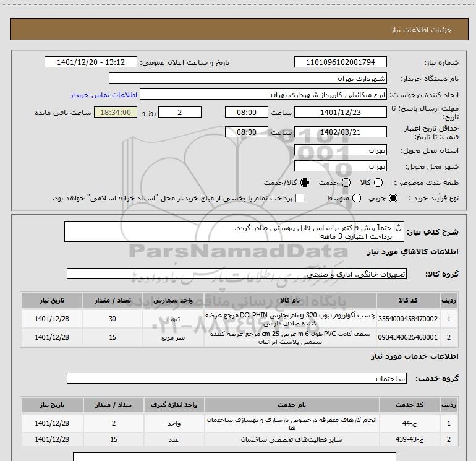Click the service code ج-44
This screenshot has width=476, height=461.
409,423
